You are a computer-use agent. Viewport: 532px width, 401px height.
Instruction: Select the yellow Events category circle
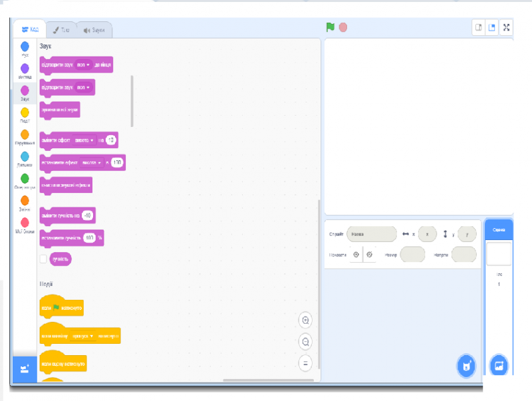[25, 112]
